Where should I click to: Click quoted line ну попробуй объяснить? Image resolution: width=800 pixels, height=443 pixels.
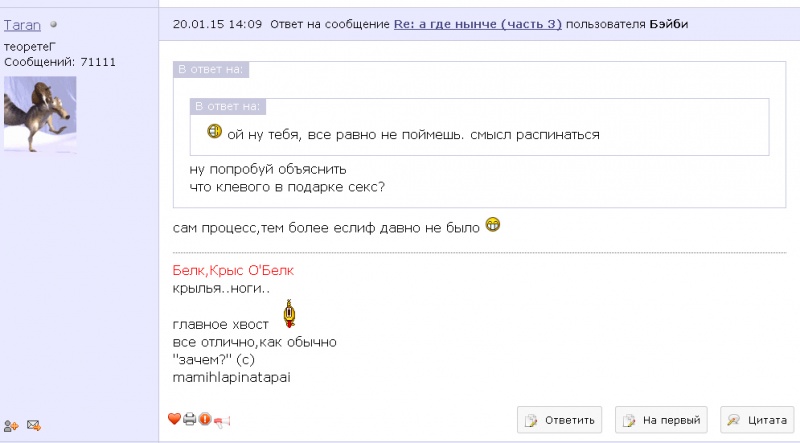click(268, 169)
